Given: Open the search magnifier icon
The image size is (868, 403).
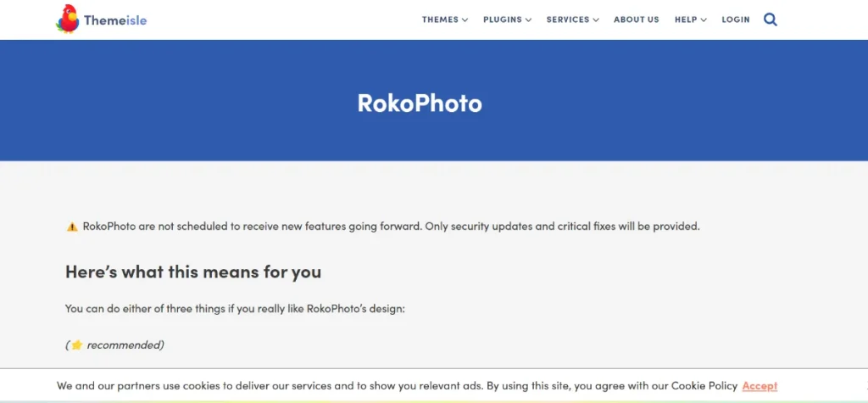Looking at the screenshot, I should click(x=770, y=20).
